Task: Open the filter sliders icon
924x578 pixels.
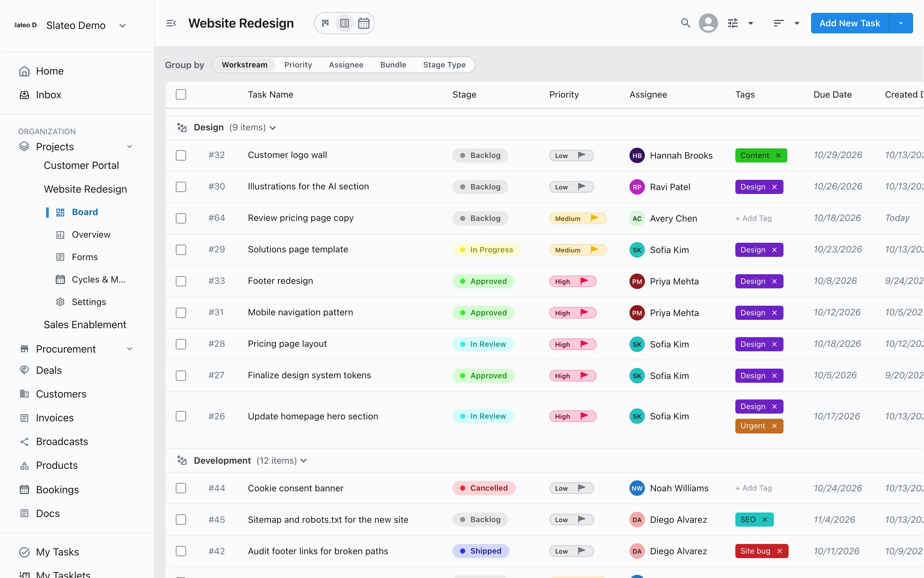Action: (x=733, y=23)
